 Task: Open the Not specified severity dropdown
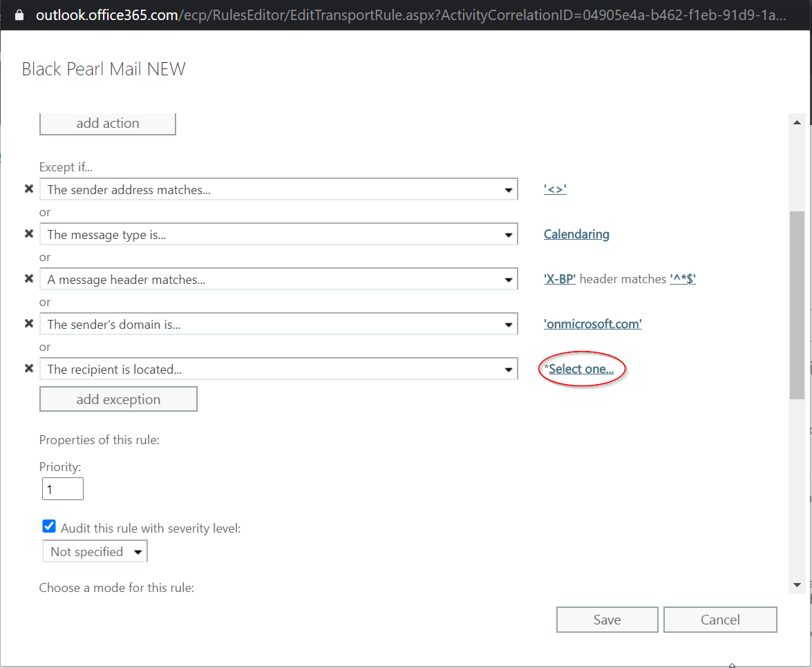point(95,552)
